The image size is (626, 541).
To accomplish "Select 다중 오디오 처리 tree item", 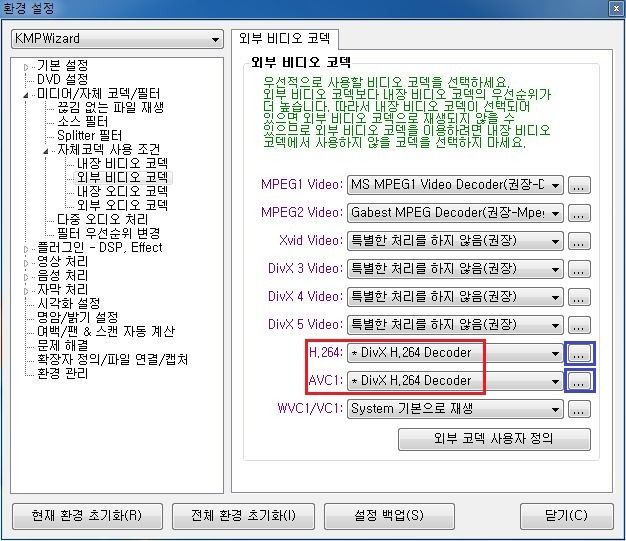I will click(x=103, y=219).
